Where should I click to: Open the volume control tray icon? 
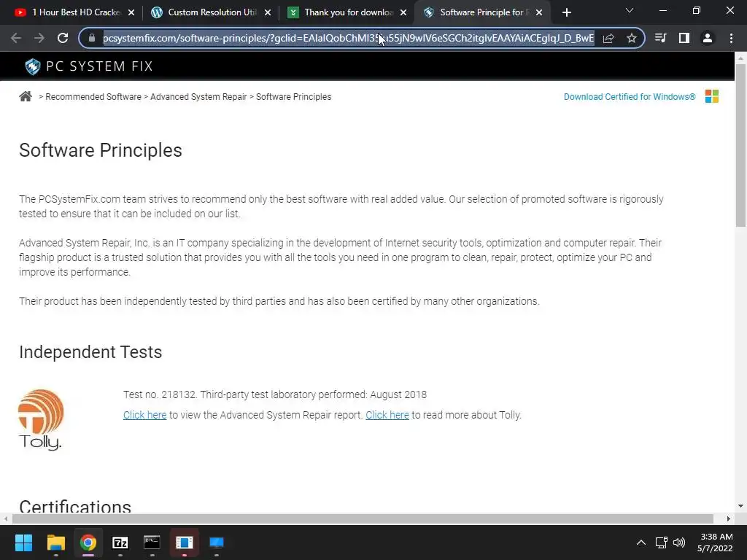(679, 542)
